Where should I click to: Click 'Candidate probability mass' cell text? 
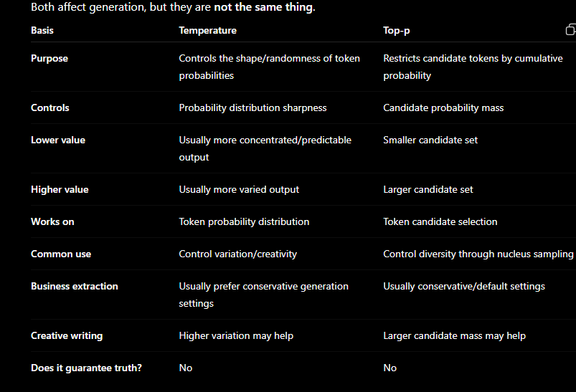443,107
